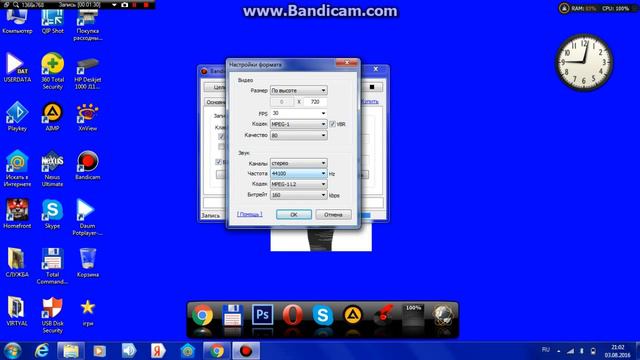Open Windows Explorer from the taskbar
Screen dimensions: 640x360
coord(71,351)
